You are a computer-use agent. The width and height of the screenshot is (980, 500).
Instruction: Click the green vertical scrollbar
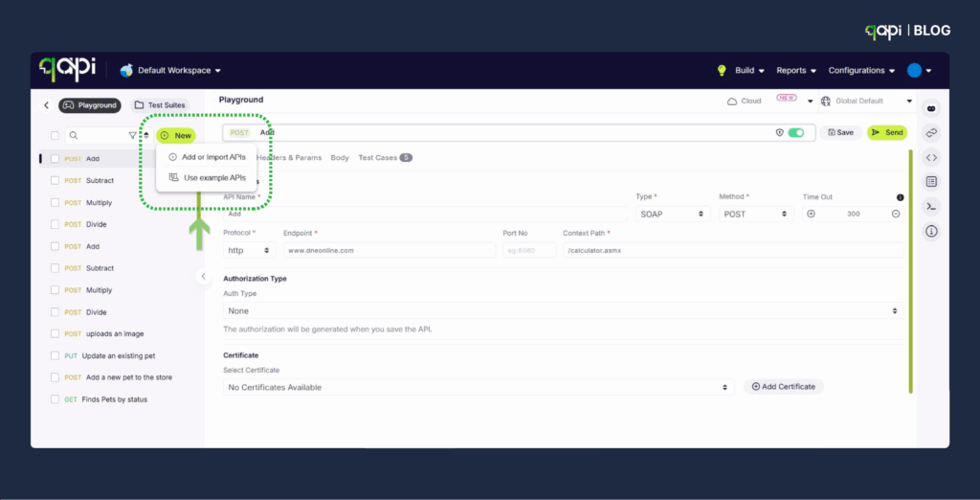[x=910, y=271]
